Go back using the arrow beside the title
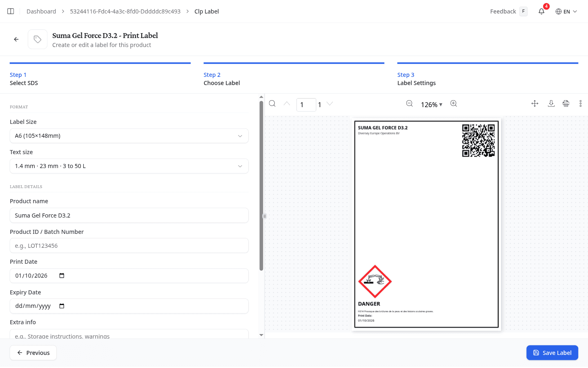 16,39
